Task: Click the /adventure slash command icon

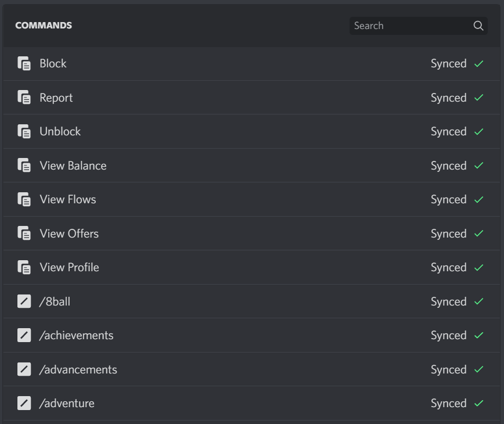Action: 24,403
